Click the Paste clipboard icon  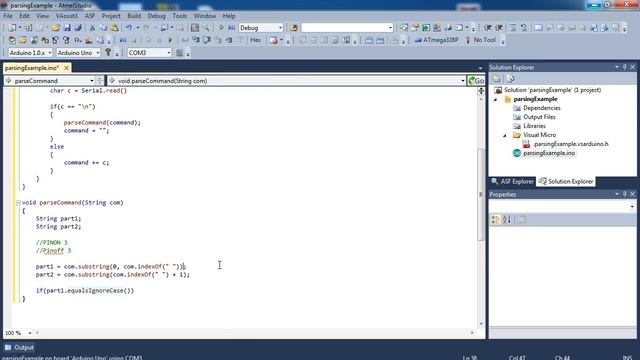click(x=115, y=28)
